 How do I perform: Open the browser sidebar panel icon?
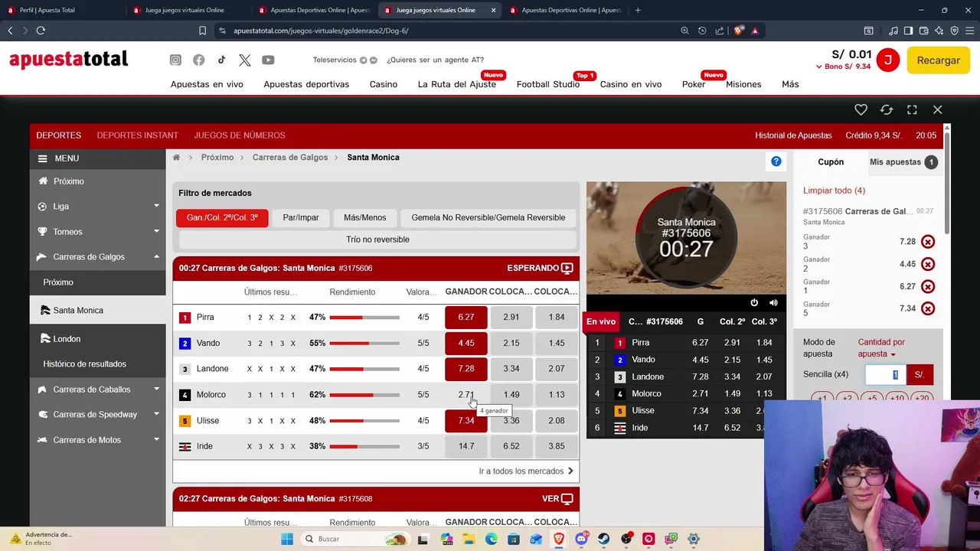point(908,31)
